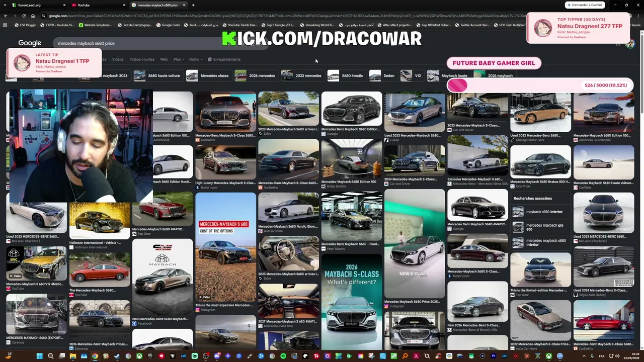Expand the Outils dropdown
The width and height of the screenshot is (644, 362).
pyautogui.click(x=195, y=59)
